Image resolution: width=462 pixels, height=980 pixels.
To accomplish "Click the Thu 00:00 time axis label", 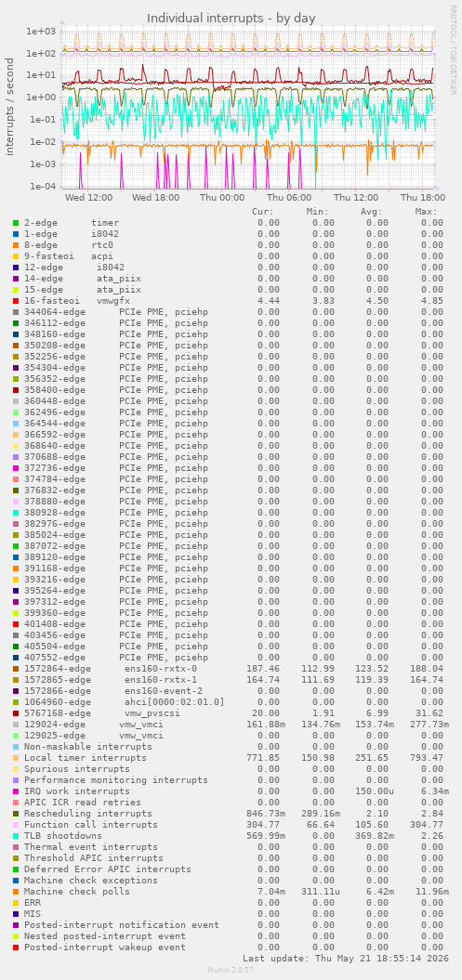I will [x=222, y=197].
